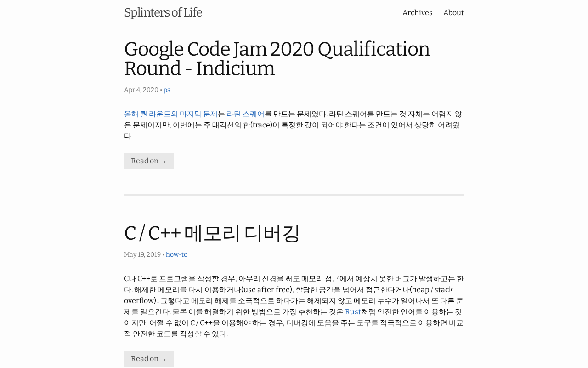Click the heap / stack overflow phrase
This screenshot has width=588, height=368.
[x=432, y=290]
